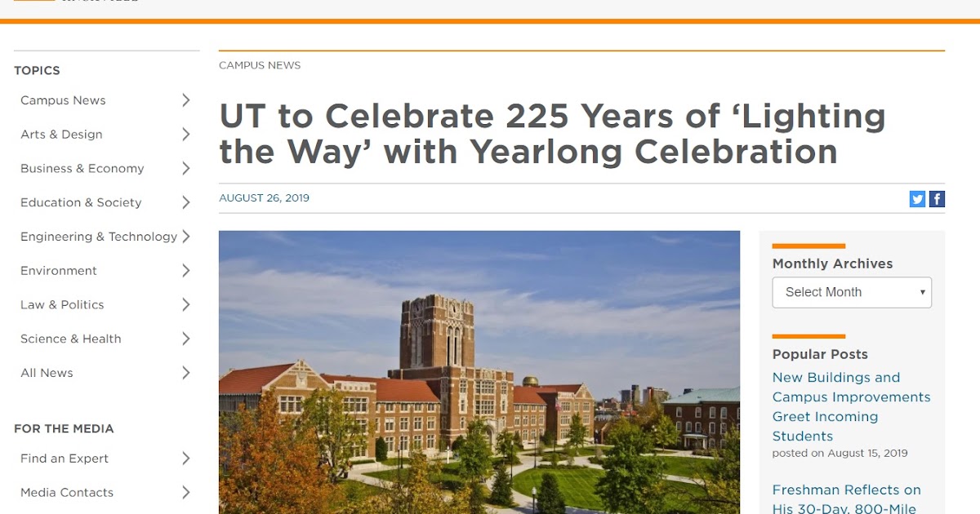Click the chevron icon next to All News

[x=187, y=373]
